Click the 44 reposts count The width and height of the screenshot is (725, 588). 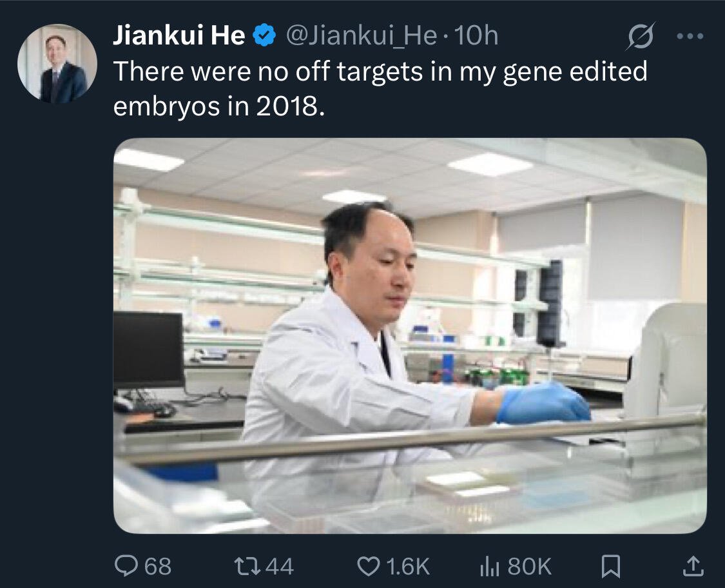280,566
